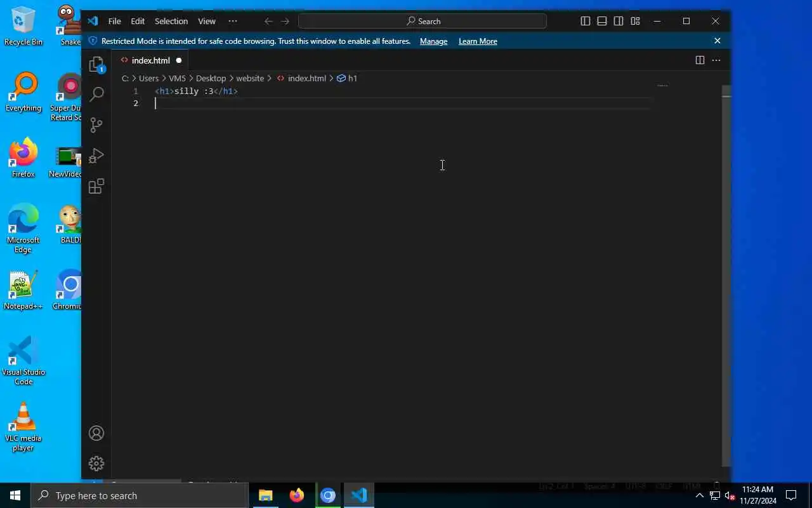Open the Selection menu
Viewport: 812px width, 508px height.
click(171, 21)
